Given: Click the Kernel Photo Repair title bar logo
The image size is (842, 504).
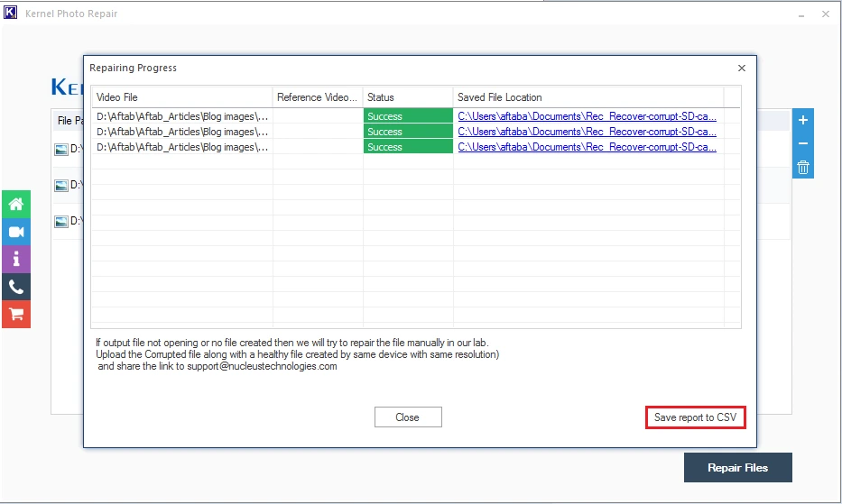Looking at the screenshot, I should pos(12,14).
